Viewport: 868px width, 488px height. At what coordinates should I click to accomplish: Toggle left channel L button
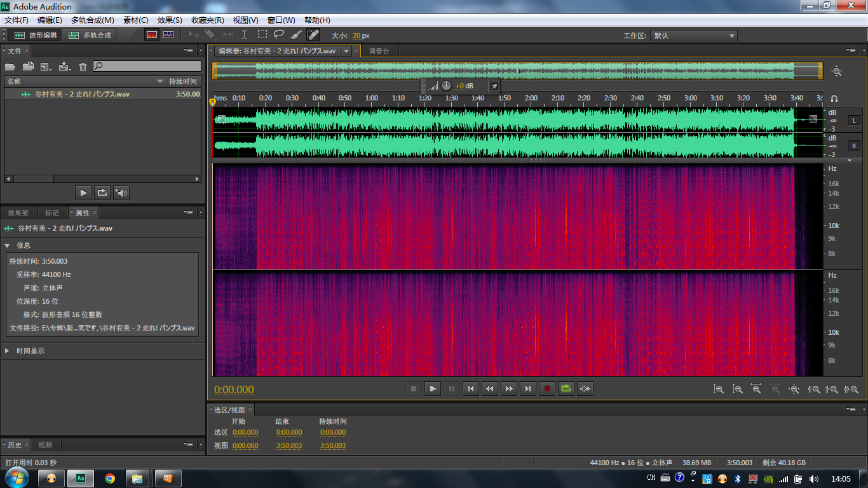coord(854,120)
